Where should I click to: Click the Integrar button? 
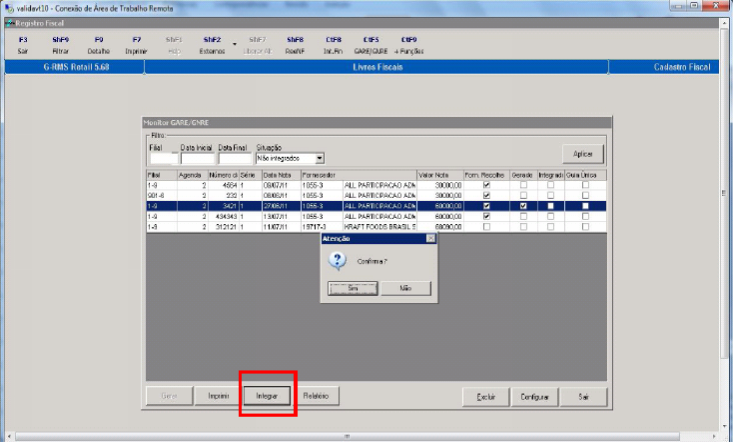[x=267, y=396]
